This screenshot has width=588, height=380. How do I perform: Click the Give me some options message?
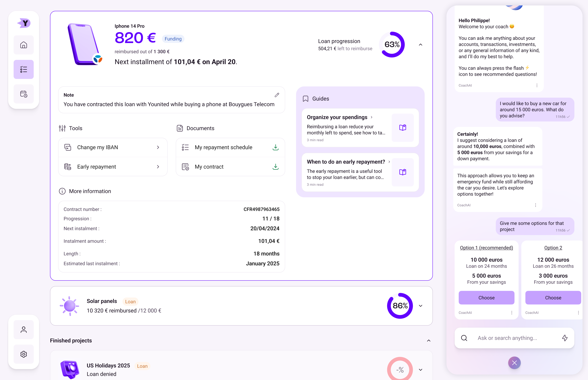pyautogui.click(x=535, y=226)
